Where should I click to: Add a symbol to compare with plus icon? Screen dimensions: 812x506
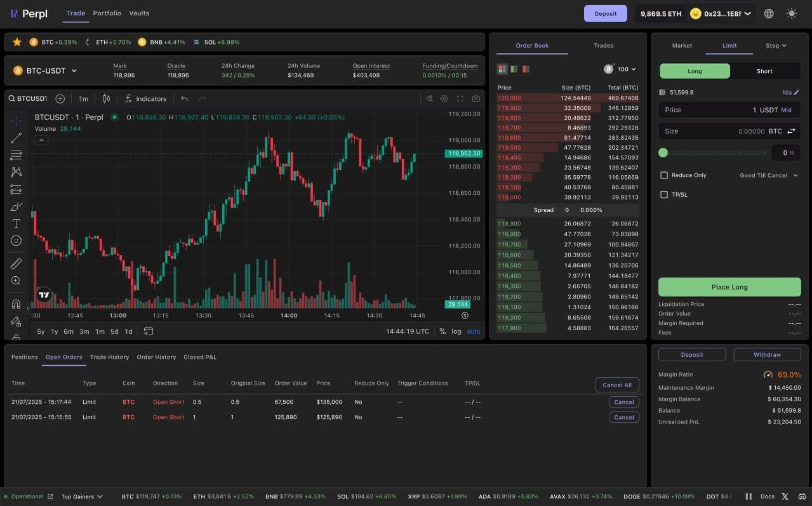[x=60, y=98]
